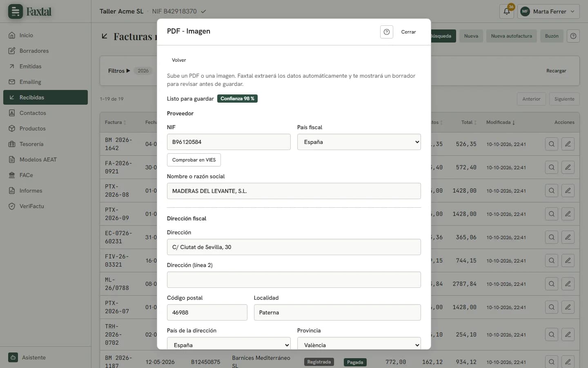
Task: Open the Buzón button
Action: (552, 36)
